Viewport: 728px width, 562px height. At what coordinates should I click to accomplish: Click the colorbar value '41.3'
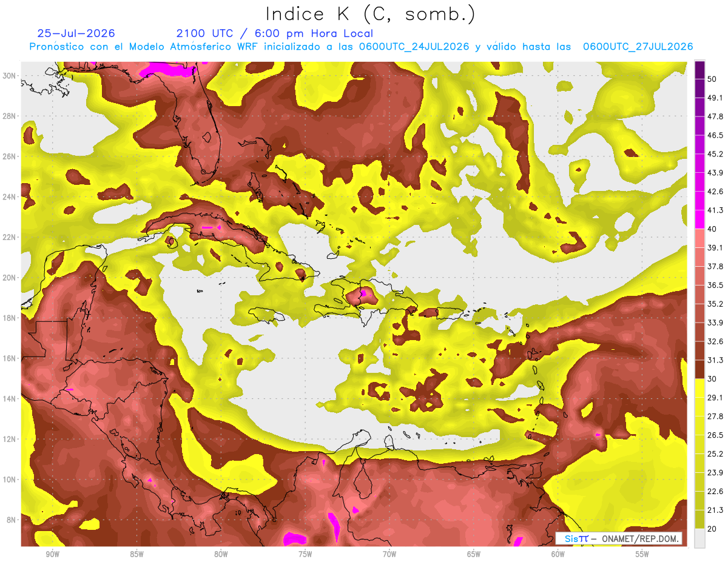pos(715,210)
